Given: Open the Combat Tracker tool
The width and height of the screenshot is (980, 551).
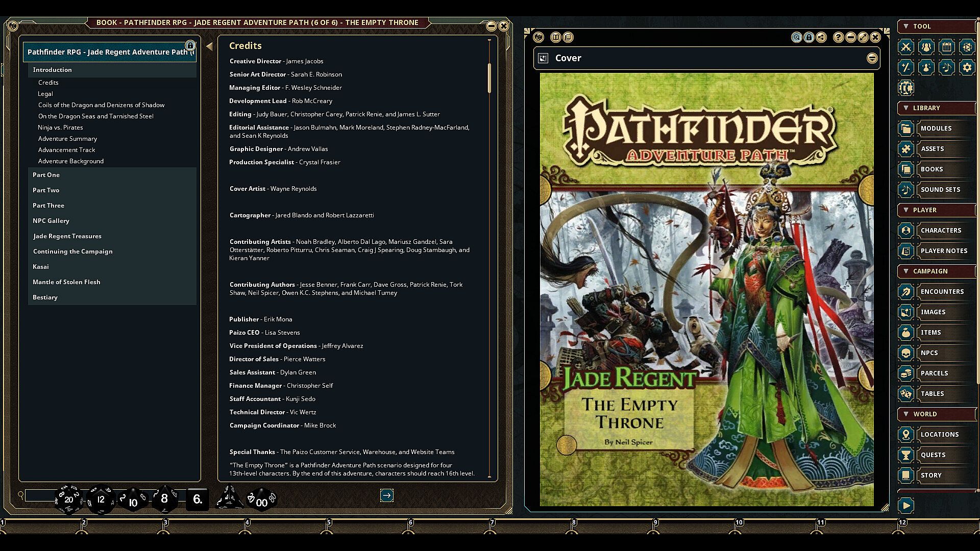Looking at the screenshot, I should (x=906, y=47).
